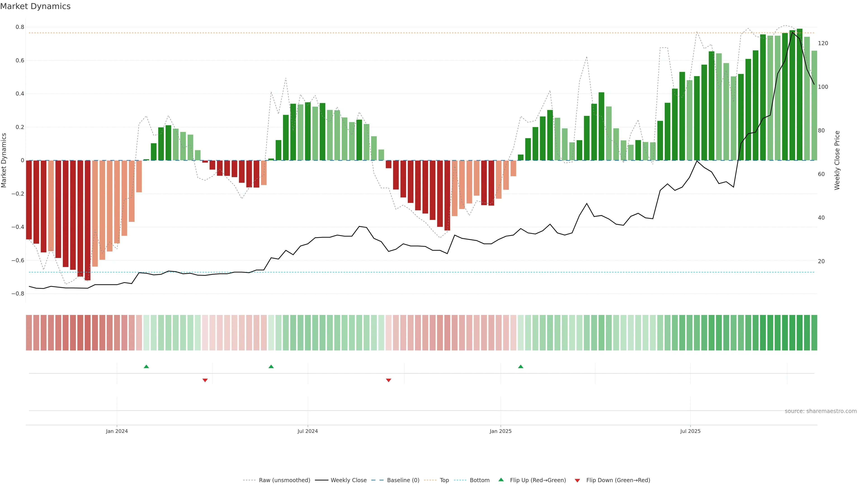The width and height of the screenshot is (868, 488).
Task: Click the Jul 2025 axis label
Action: pos(690,431)
